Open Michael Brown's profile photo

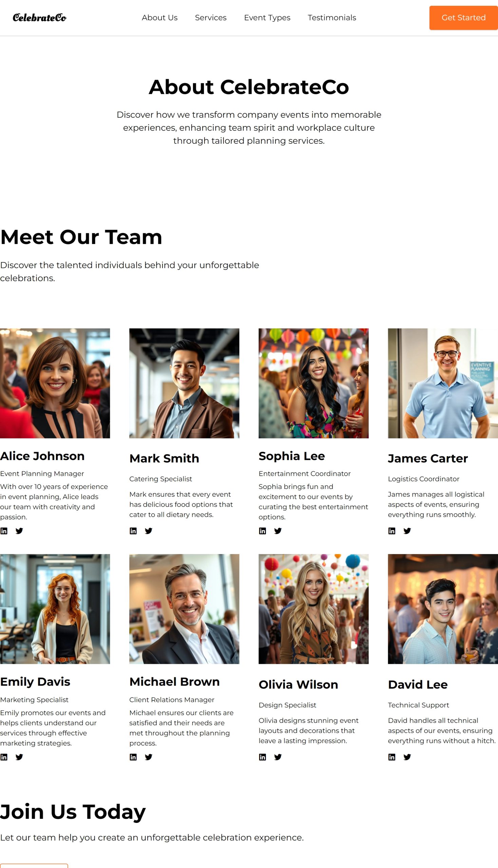(x=184, y=609)
